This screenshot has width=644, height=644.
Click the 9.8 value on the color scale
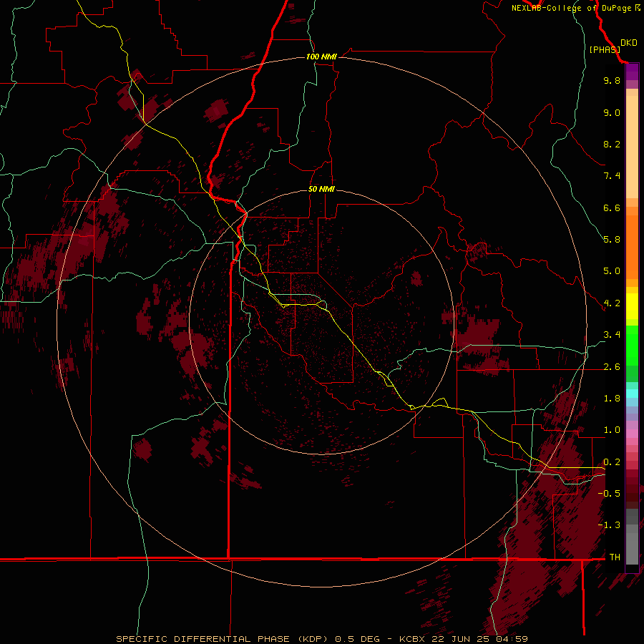612,80
